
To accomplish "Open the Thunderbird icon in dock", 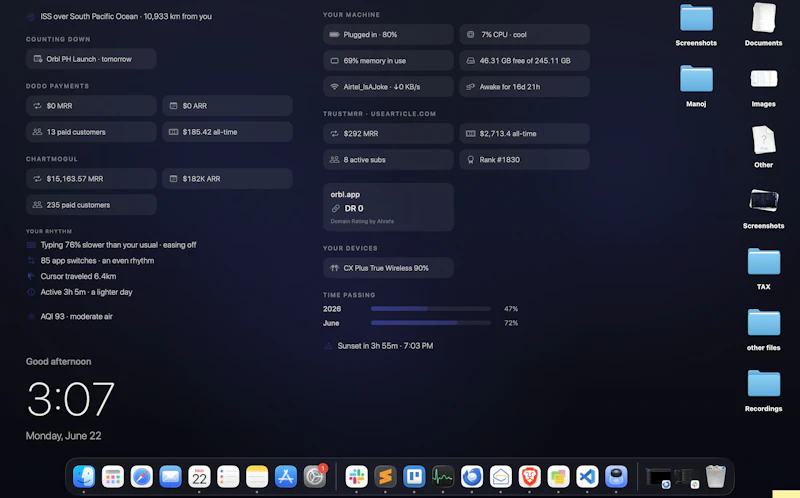I will 471,477.
